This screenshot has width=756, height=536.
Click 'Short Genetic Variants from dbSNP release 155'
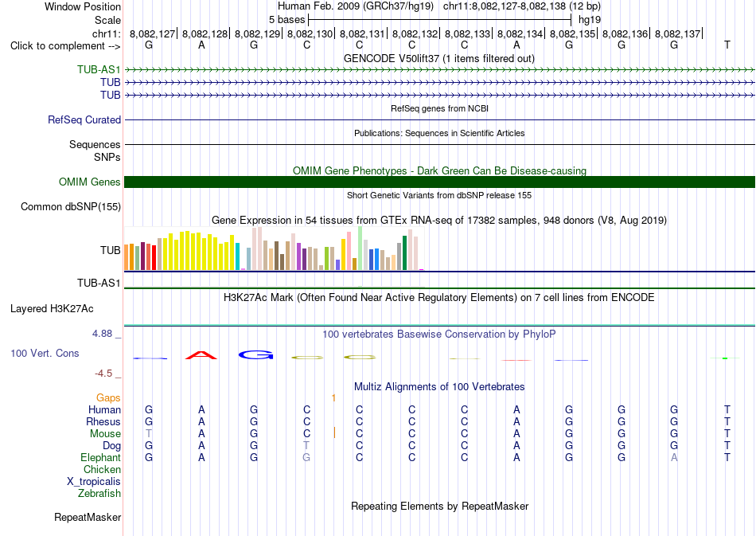coord(439,195)
